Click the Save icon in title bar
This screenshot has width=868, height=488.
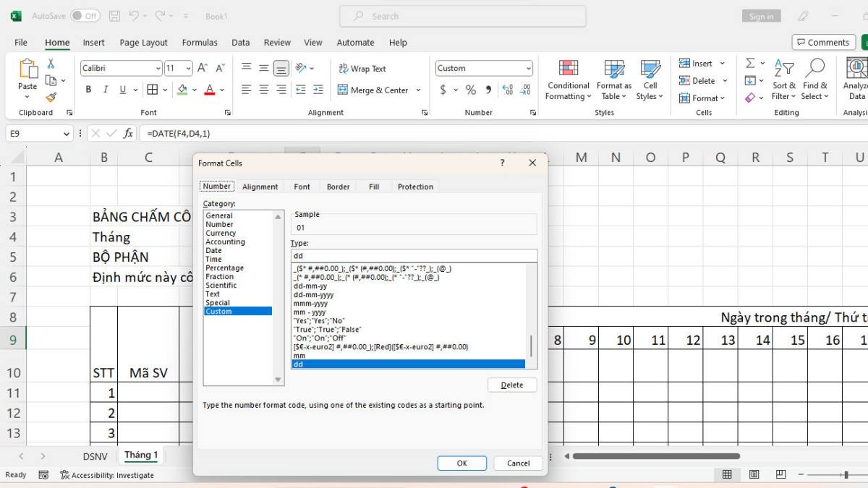[x=114, y=15]
